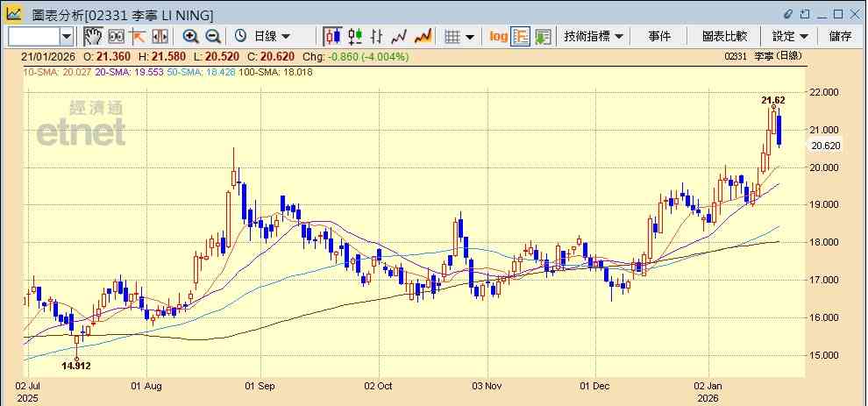The image size is (868, 406).
Task: Click the 01 Dec date axis label
Action: (595, 386)
